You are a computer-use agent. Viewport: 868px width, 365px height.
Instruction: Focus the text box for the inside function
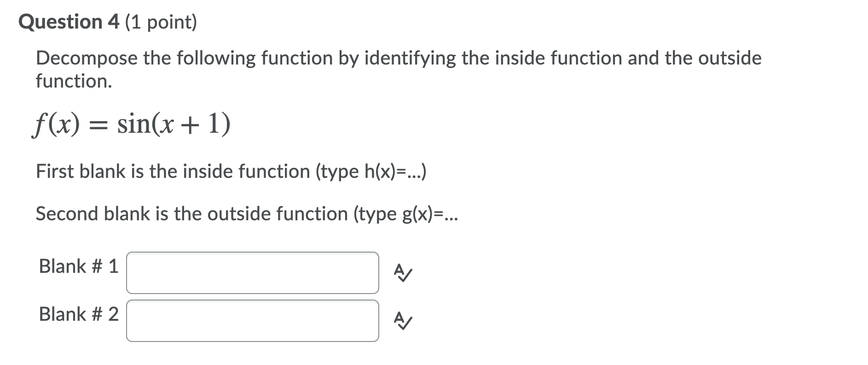(252, 272)
